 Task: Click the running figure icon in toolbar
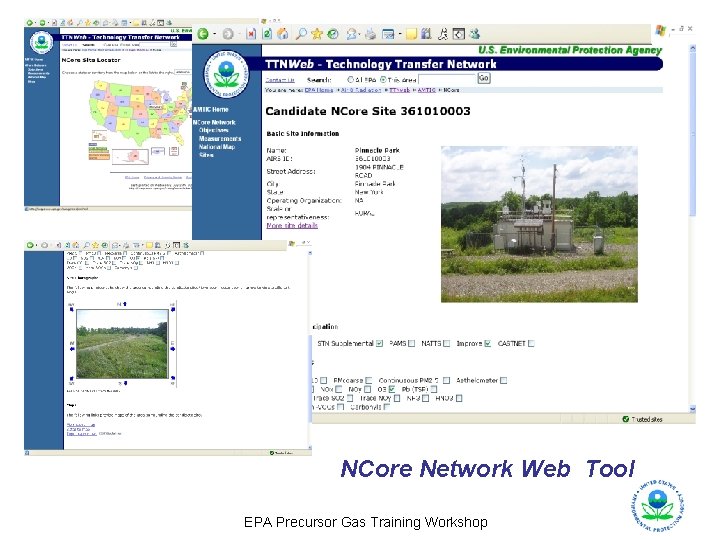443,34
